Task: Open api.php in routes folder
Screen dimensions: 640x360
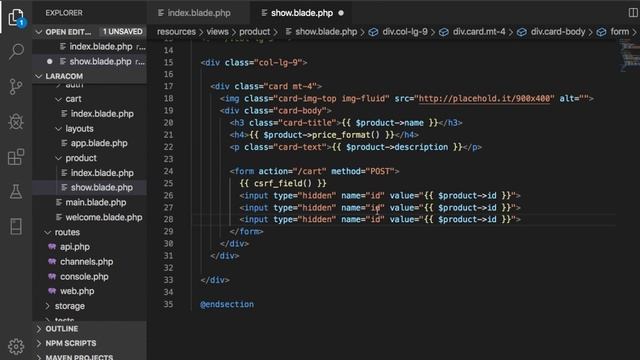Action: click(89, 247)
